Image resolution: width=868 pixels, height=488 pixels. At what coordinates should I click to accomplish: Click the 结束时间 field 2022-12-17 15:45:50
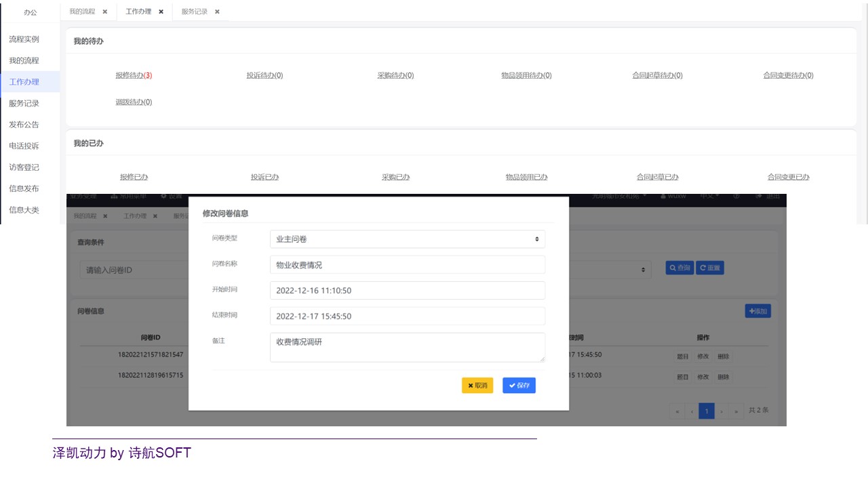coord(408,316)
